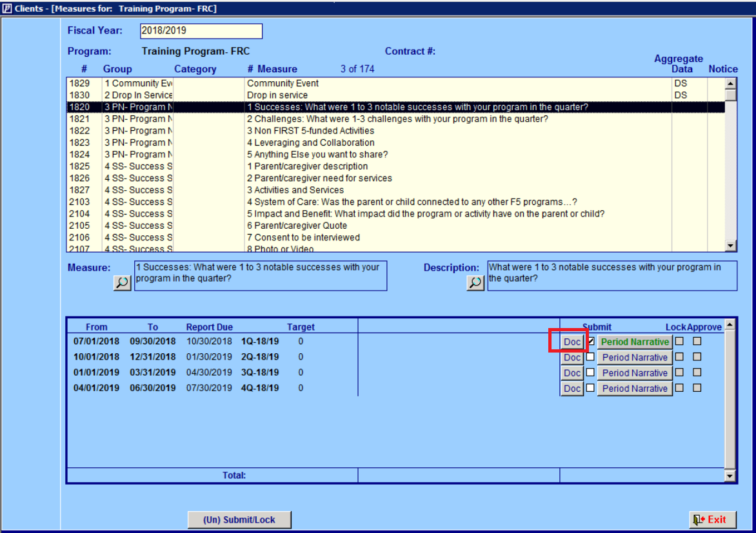Click inside the Measure text box
This screenshot has height=533, width=756.
pos(261,276)
